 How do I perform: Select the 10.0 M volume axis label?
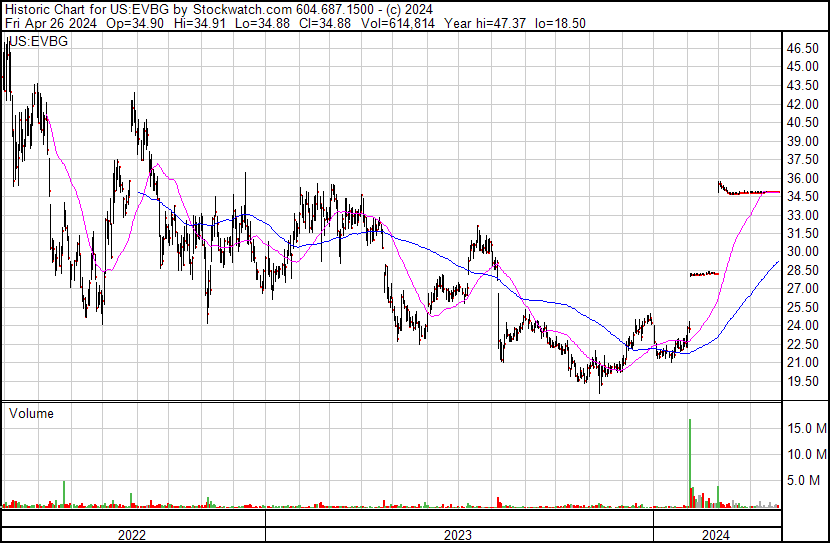click(804, 455)
